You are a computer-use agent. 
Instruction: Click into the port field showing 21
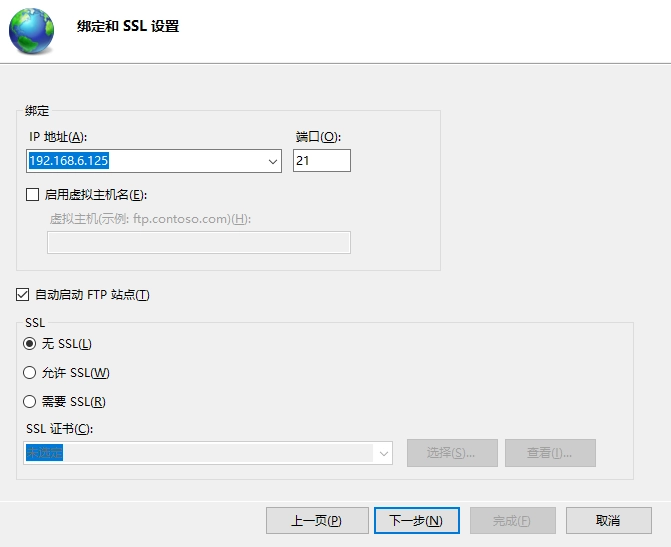[x=321, y=161]
